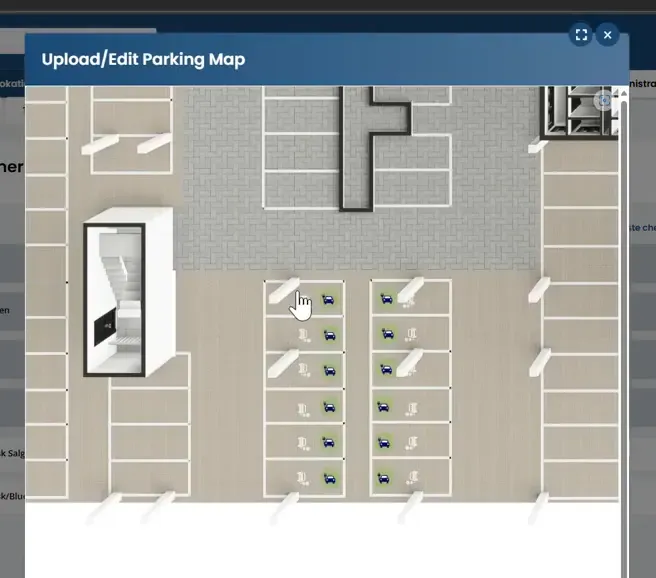This screenshot has height=578, width=656.
Task: Select car marker in third row of left parking block
Action: [x=330, y=371]
